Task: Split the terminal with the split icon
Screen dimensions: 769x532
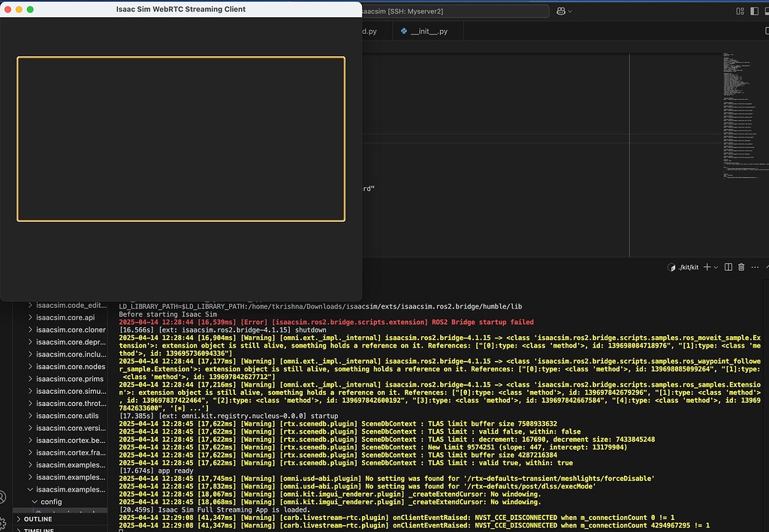Action: pos(727,267)
